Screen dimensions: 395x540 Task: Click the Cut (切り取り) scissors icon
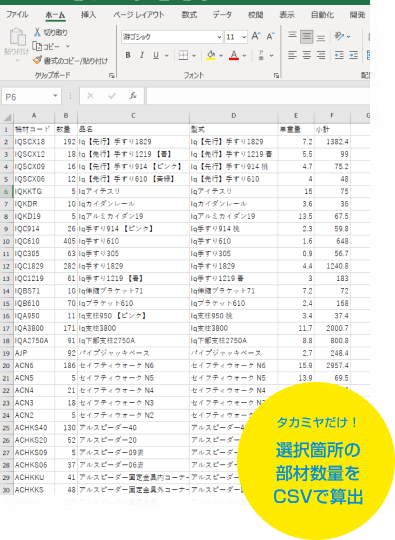click(x=37, y=32)
